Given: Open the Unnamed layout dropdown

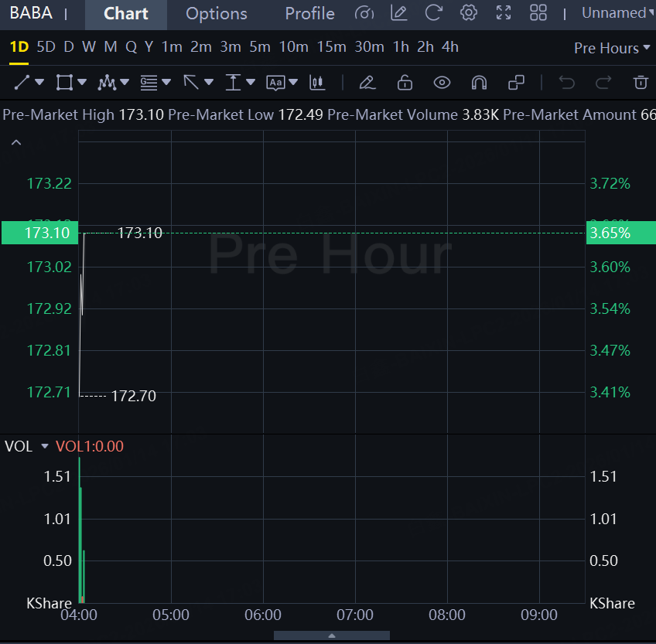Looking at the screenshot, I should [x=617, y=13].
